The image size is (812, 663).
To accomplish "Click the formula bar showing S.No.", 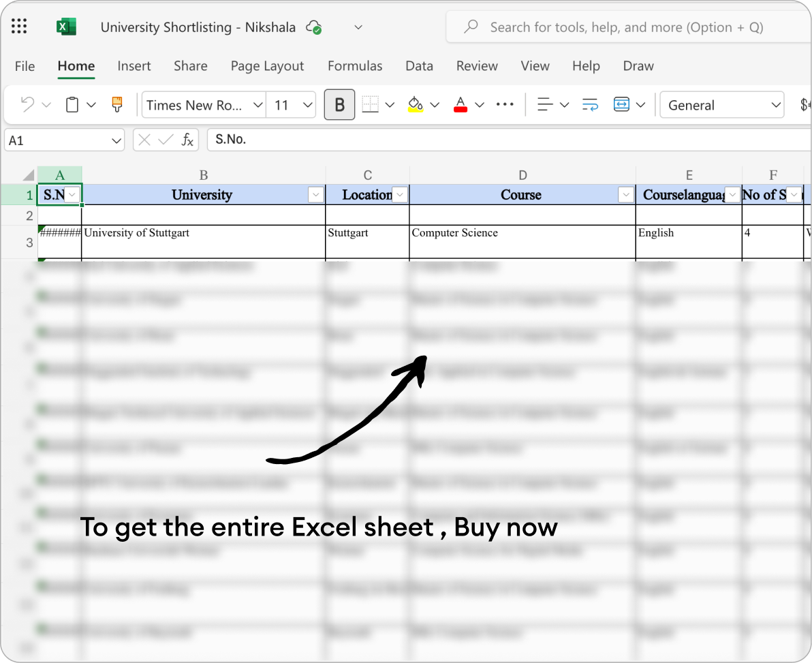I will pos(509,140).
